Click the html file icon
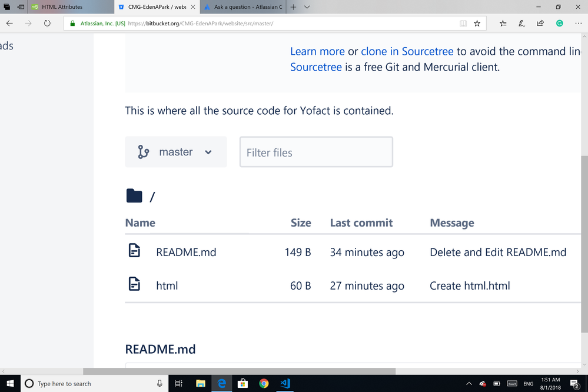 coord(134,285)
